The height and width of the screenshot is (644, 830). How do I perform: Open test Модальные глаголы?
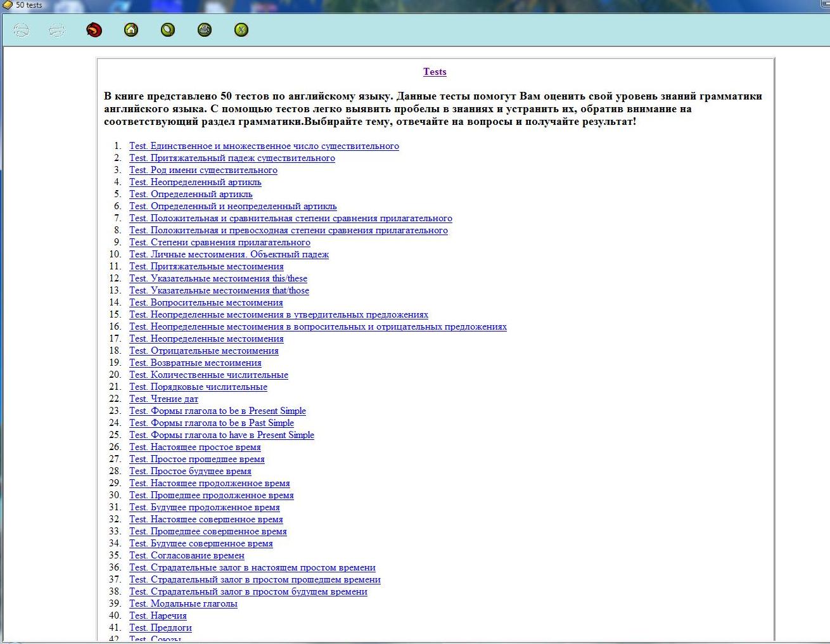click(183, 603)
